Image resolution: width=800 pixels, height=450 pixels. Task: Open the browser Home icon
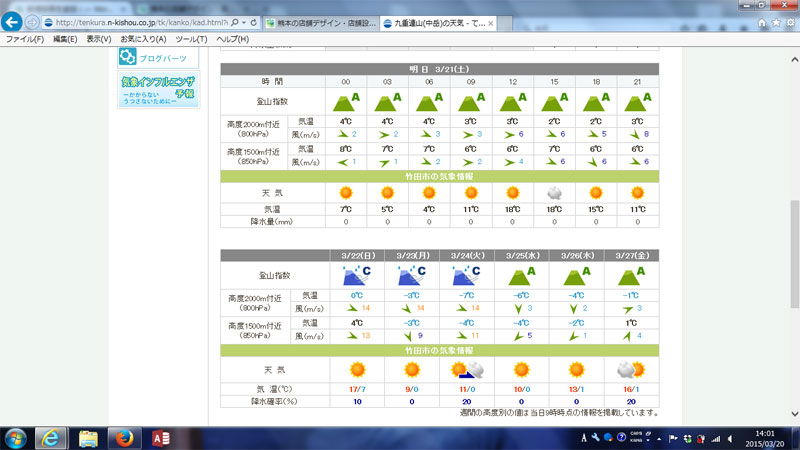[762, 22]
